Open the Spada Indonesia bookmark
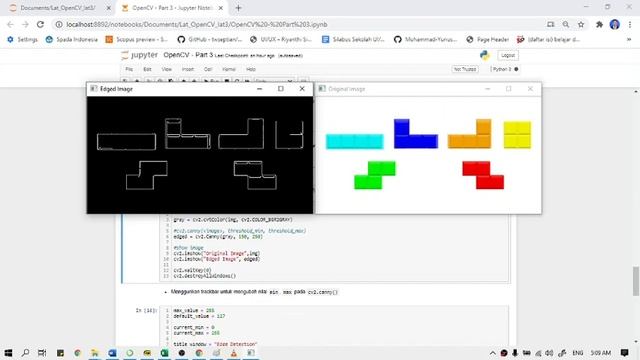This screenshot has width=640, height=360. tap(72, 40)
